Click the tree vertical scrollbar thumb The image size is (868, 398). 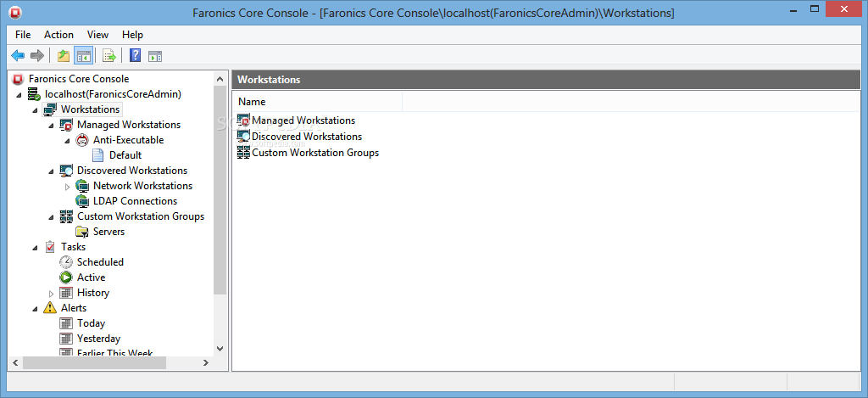tap(220, 190)
